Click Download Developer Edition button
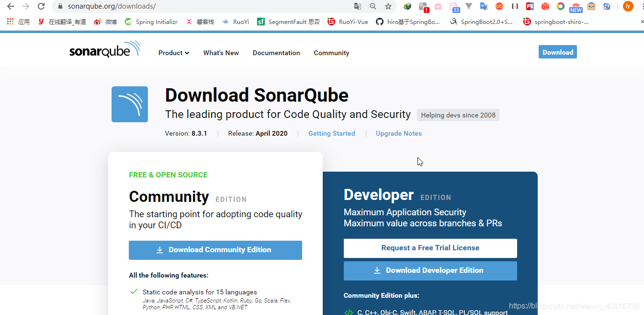 (430, 270)
